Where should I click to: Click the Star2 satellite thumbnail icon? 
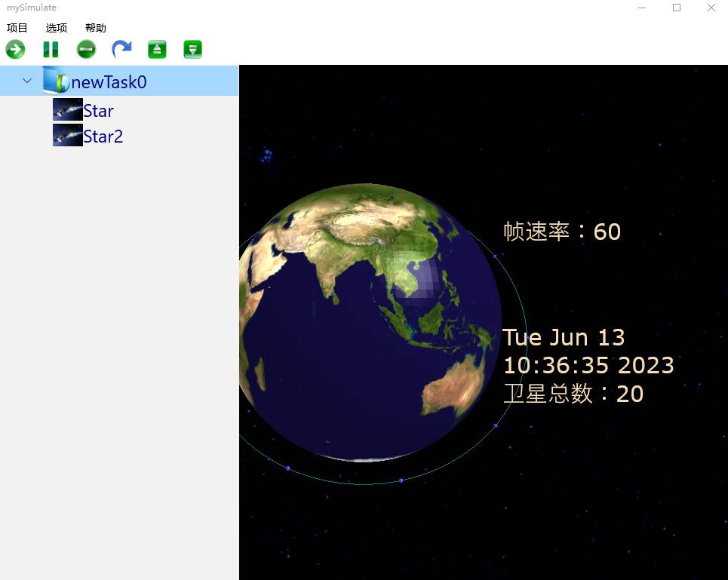(x=67, y=136)
